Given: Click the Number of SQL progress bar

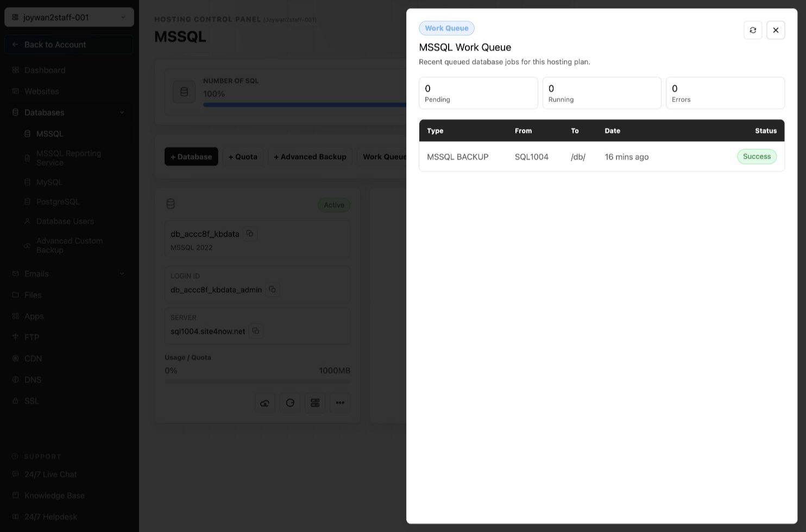Looking at the screenshot, I should 305,105.
